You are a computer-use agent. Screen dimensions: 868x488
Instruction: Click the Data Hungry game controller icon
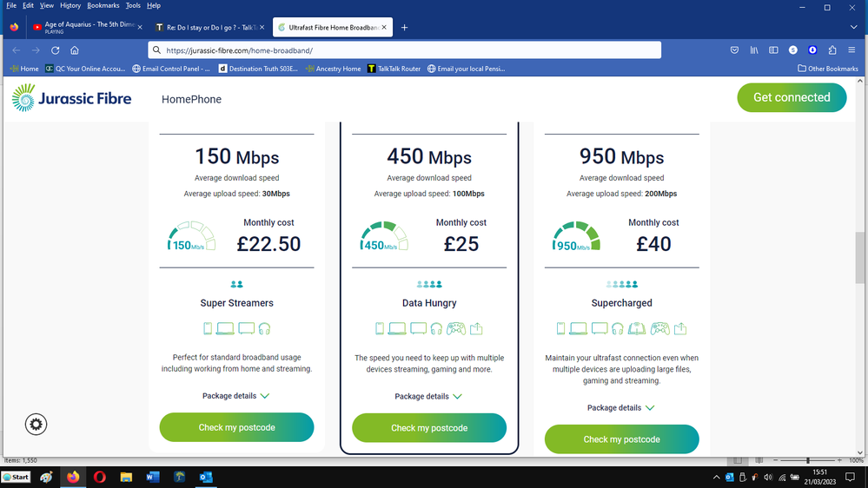[x=456, y=328]
